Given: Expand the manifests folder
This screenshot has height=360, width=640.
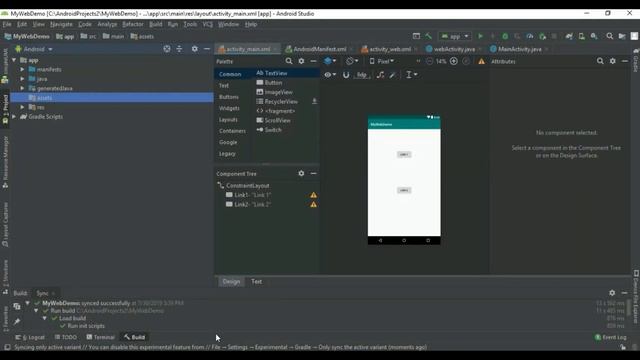Looking at the screenshot, I should click(x=22, y=69).
